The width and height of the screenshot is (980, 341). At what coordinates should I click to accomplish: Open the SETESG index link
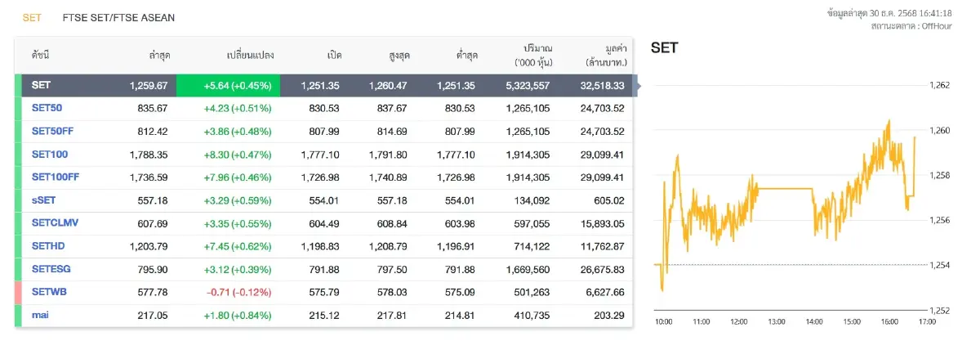click(51, 268)
